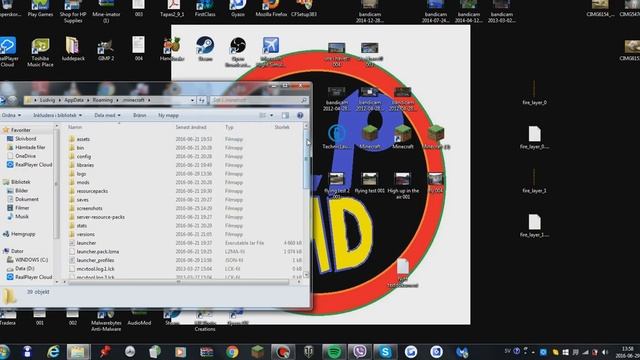The height and width of the screenshot is (360, 640).
Task: Open Skype from taskbar
Action: 385,352
